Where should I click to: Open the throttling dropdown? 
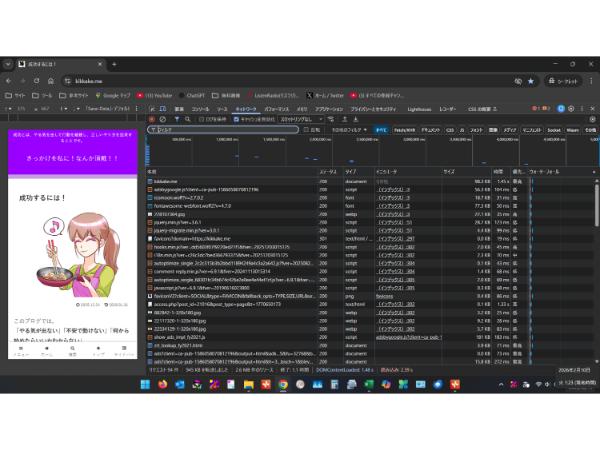pos(301,119)
